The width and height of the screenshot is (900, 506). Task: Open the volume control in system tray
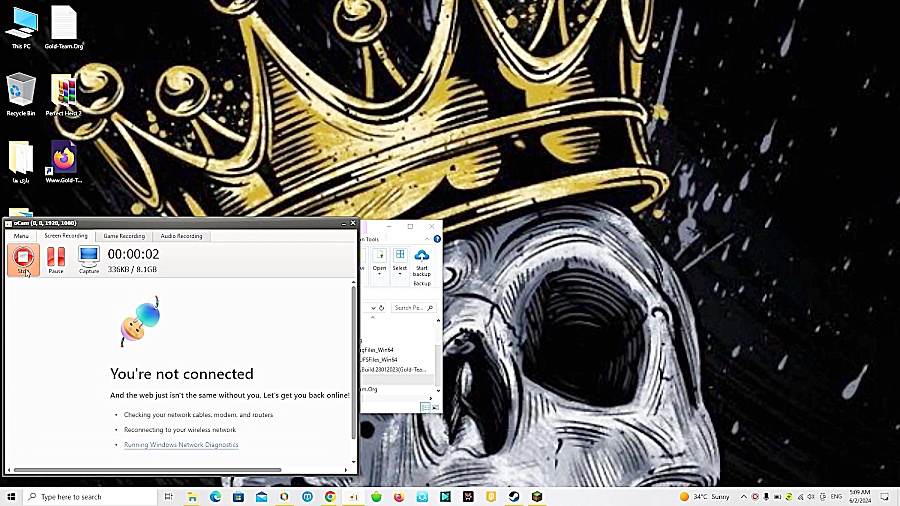click(x=811, y=497)
